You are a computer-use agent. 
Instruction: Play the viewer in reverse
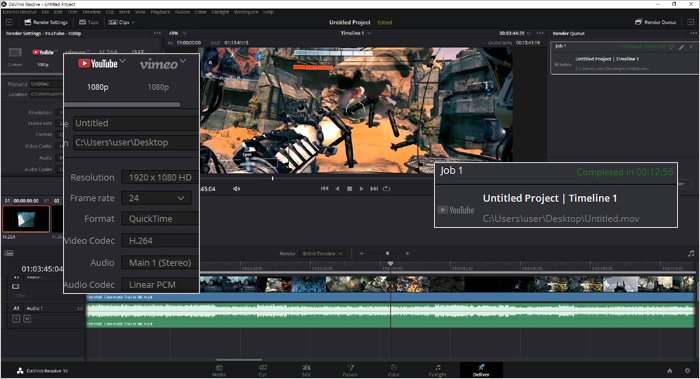(337, 188)
